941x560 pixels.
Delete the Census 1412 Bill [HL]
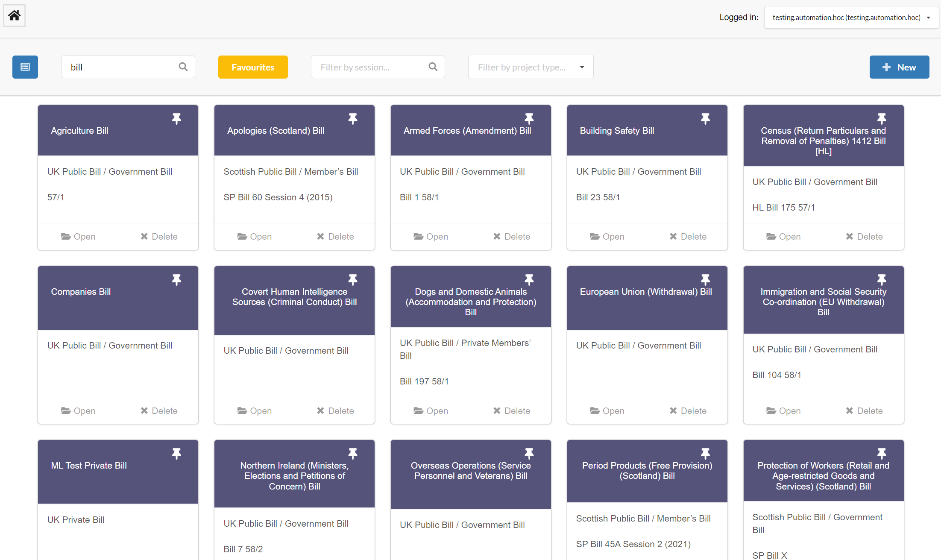point(864,237)
